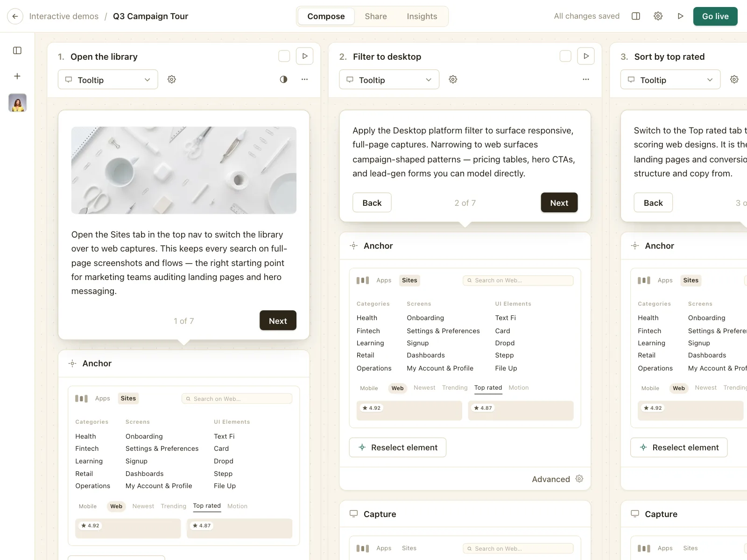Click step 1 anchor preview screenshot
Viewport: 747px width, 560px height.
184,466
